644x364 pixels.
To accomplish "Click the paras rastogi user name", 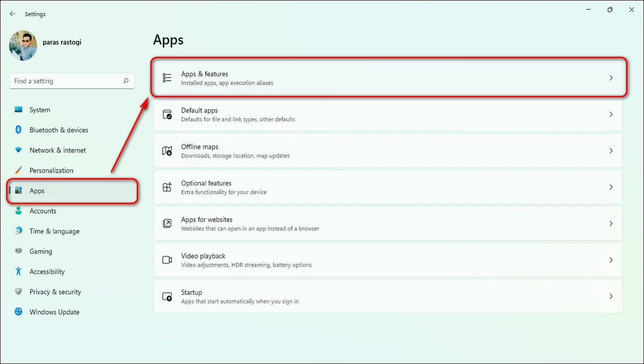I will click(62, 42).
